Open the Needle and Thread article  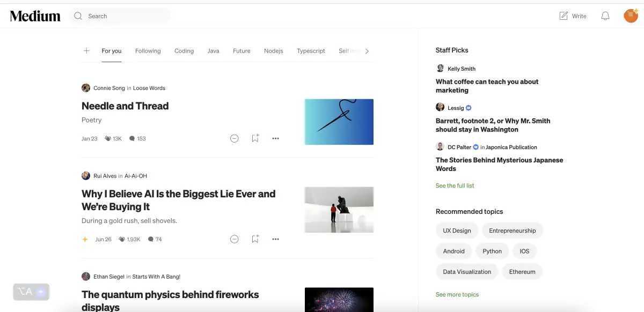[125, 106]
